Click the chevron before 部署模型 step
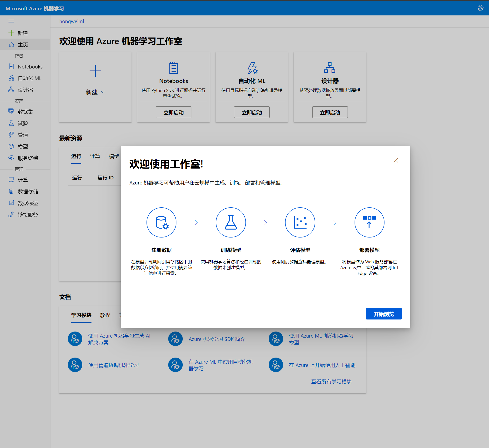 pos(335,223)
